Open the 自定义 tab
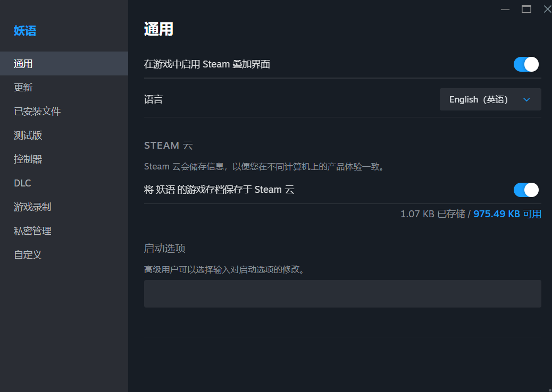Image resolution: width=552 pixels, height=392 pixels. [64, 254]
